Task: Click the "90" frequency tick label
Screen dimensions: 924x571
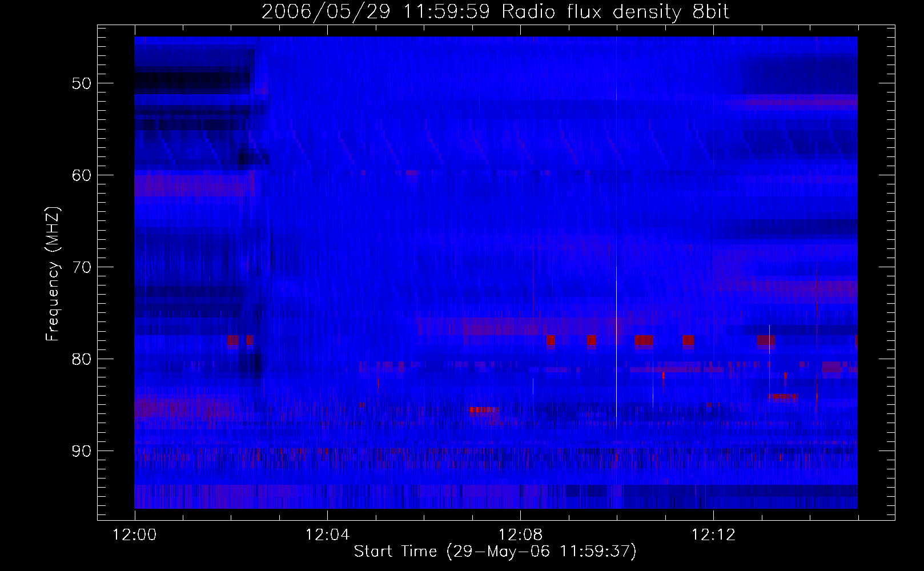Action: coord(82,451)
